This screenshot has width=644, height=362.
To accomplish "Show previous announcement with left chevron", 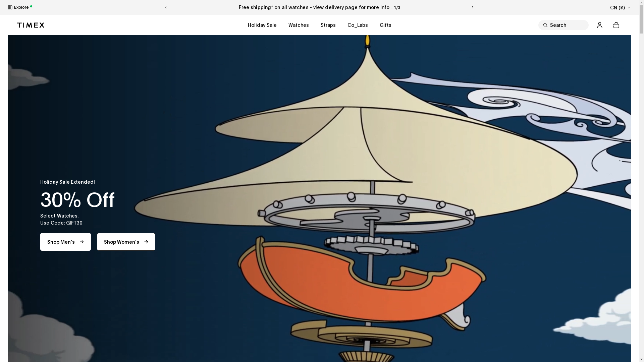I will click(x=166, y=7).
